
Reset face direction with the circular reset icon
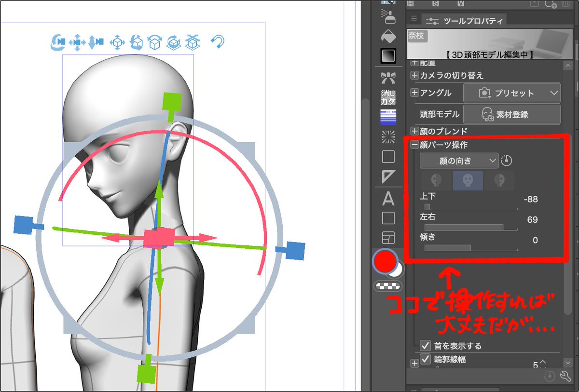506,161
